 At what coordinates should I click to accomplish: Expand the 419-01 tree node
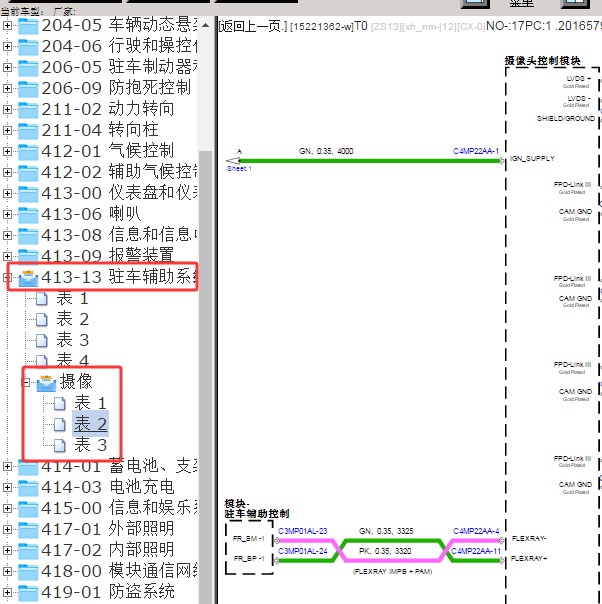coord(7,592)
